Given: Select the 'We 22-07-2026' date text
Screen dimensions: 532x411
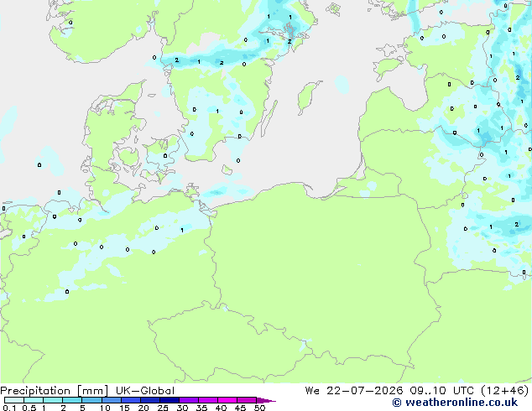Looking at the screenshot, I should [x=354, y=391].
